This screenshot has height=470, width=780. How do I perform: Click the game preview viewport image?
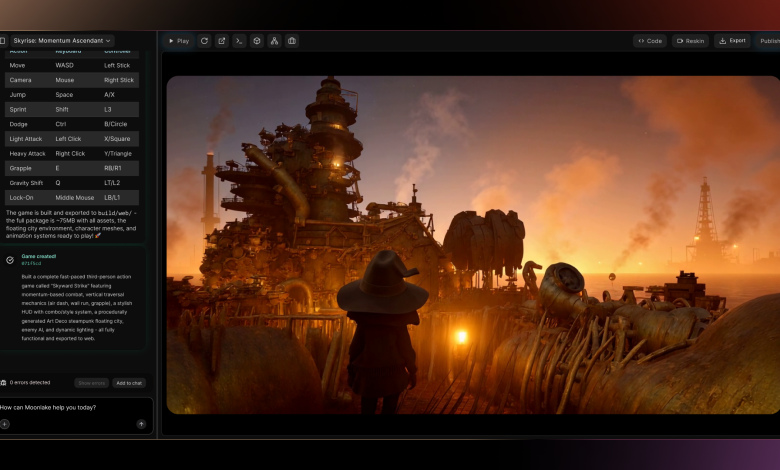473,245
